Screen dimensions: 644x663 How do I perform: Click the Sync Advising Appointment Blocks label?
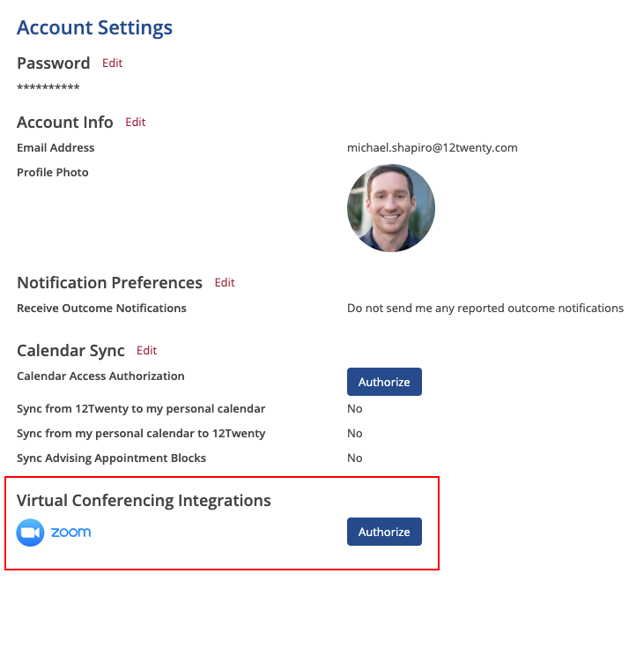[x=111, y=458]
